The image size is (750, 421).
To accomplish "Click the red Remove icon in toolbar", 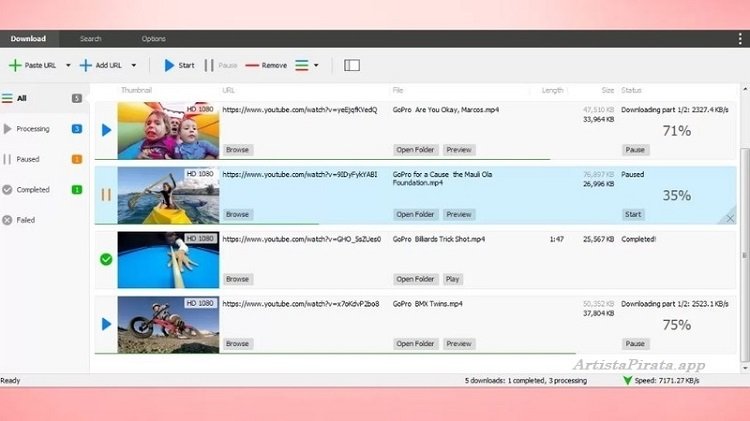I will click(x=252, y=65).
